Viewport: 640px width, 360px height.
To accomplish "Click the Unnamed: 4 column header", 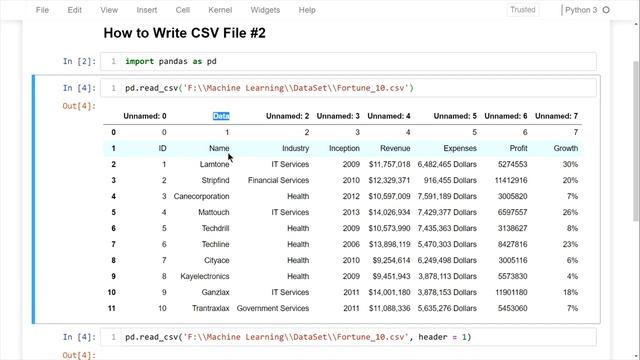I will pyautogui.click(x=389, y=116).
